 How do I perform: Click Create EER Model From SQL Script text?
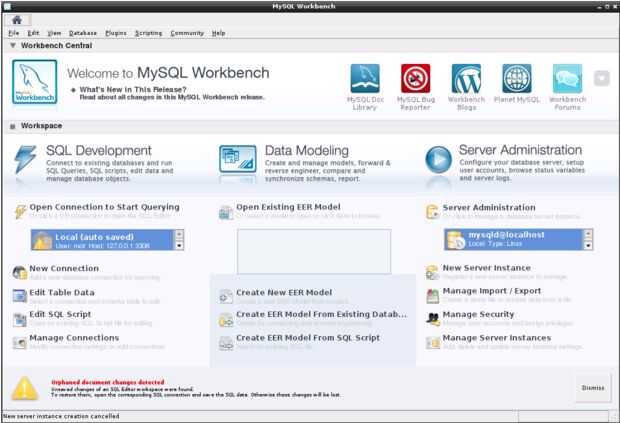pos(308,338)
